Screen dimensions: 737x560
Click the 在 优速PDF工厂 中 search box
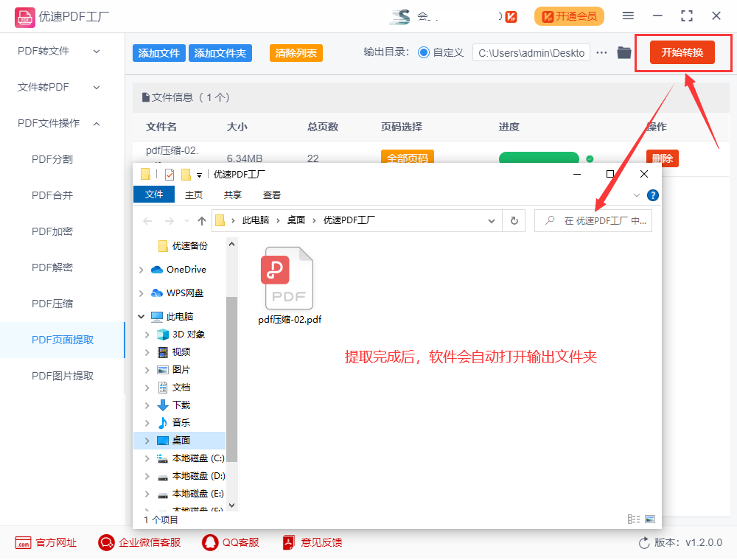[593, 221]
